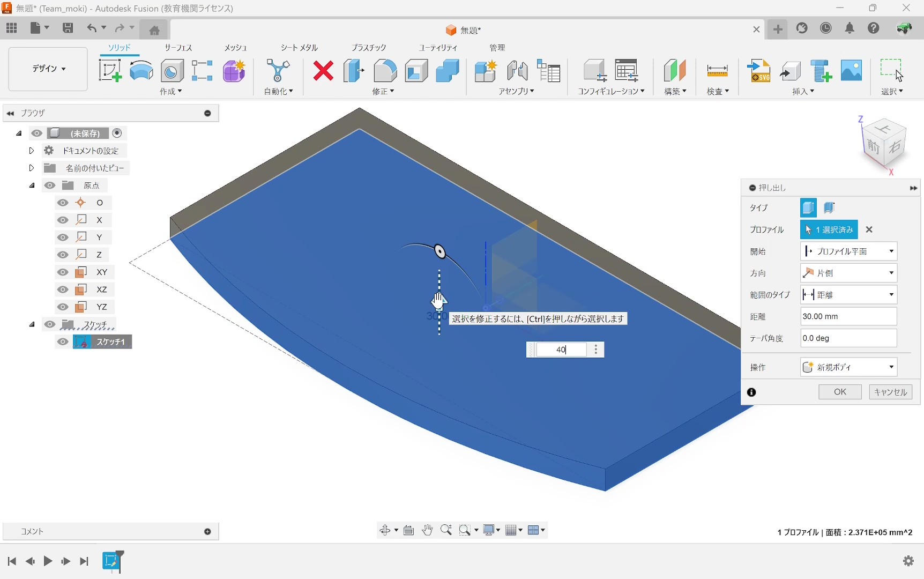Hide スケッチ1 with its eye icon

point(63,342)
